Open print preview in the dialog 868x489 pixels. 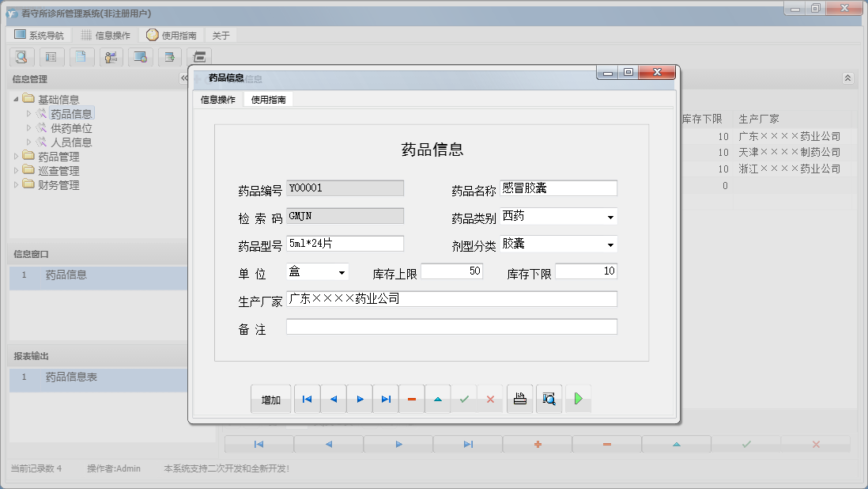(x=547, y=399)
